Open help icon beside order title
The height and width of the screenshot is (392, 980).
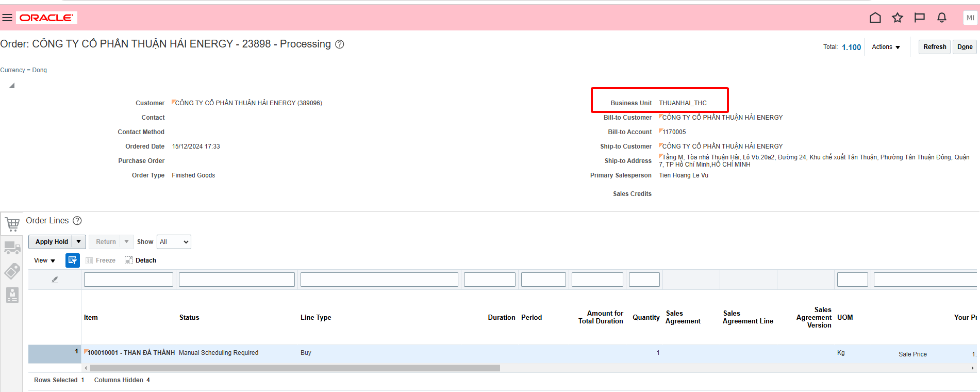click(x=340, y=44)
